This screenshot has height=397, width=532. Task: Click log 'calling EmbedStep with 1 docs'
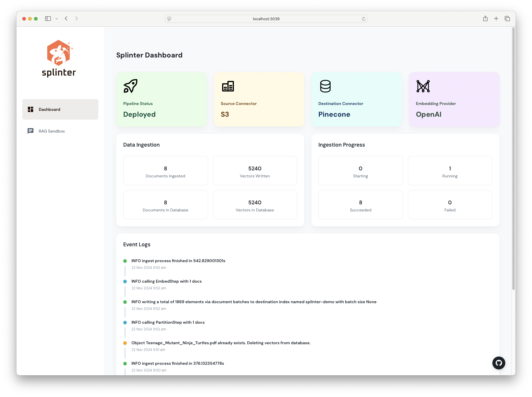pos(167,281)
